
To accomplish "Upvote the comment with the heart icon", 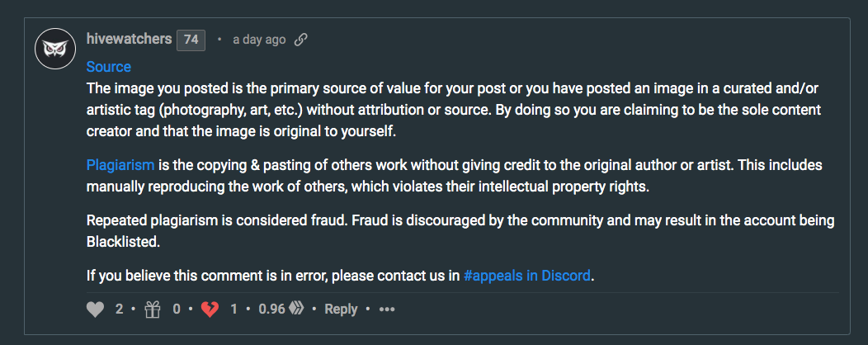I will pyautogui.click(x=95, y=309).
